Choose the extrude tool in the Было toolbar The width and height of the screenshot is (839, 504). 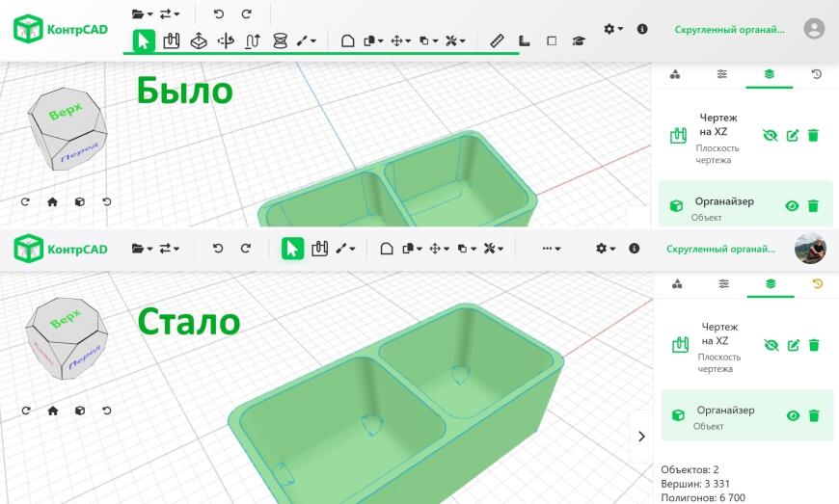[x=199, y=40]
